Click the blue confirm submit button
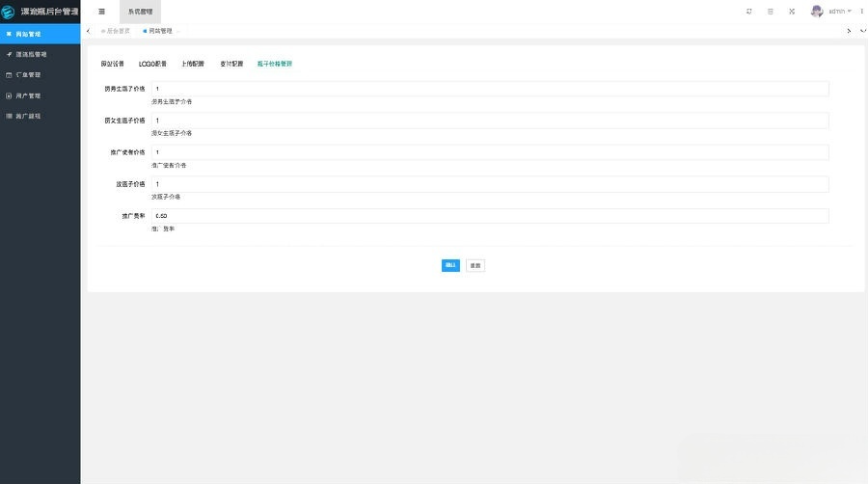 pyautogui.click(x=450, y=265)
